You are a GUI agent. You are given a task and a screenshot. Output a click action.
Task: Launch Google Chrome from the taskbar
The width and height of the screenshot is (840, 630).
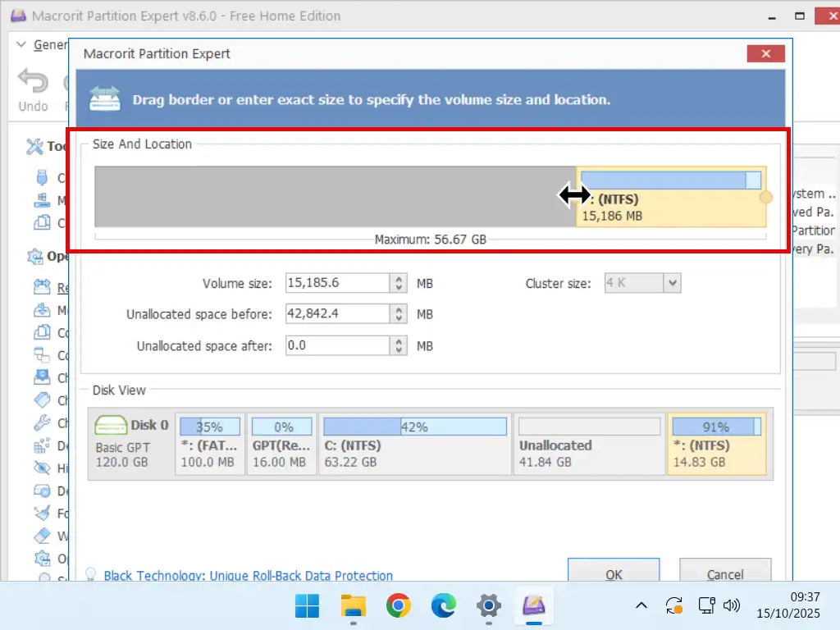pos(399,606)
